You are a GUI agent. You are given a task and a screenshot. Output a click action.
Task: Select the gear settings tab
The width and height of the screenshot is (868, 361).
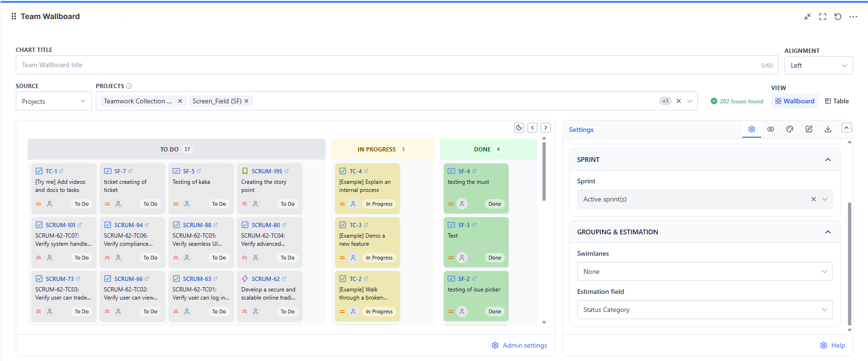pyautogui.click(x=752, y=129)
